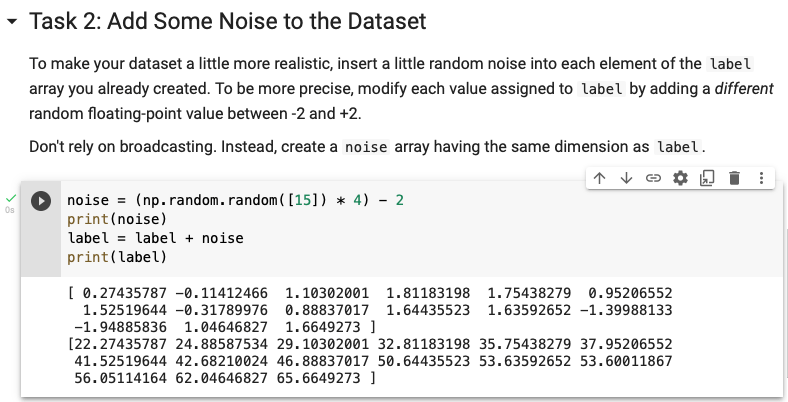Click the 0s execution time indicator

tap(10, 211)
